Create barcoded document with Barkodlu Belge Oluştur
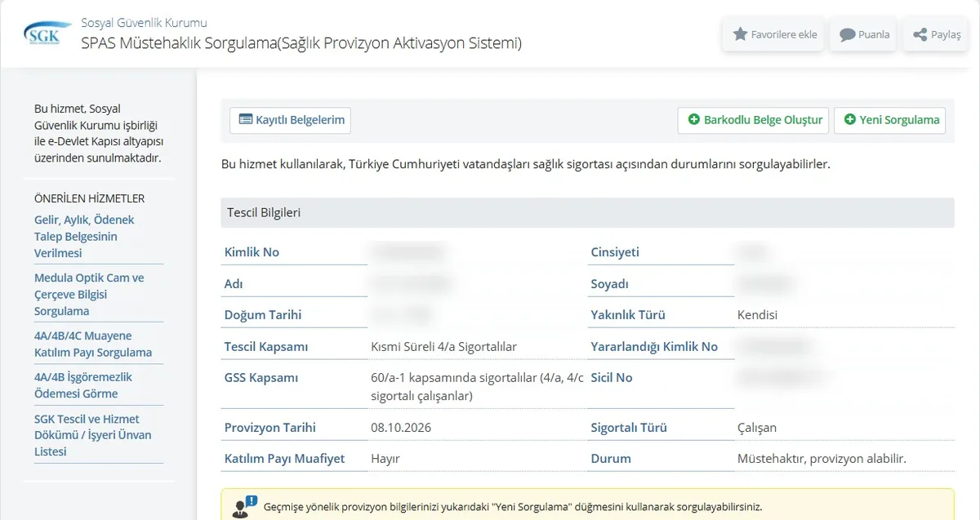The width and height of the screenshot is (980, 520). coord(754,120)
